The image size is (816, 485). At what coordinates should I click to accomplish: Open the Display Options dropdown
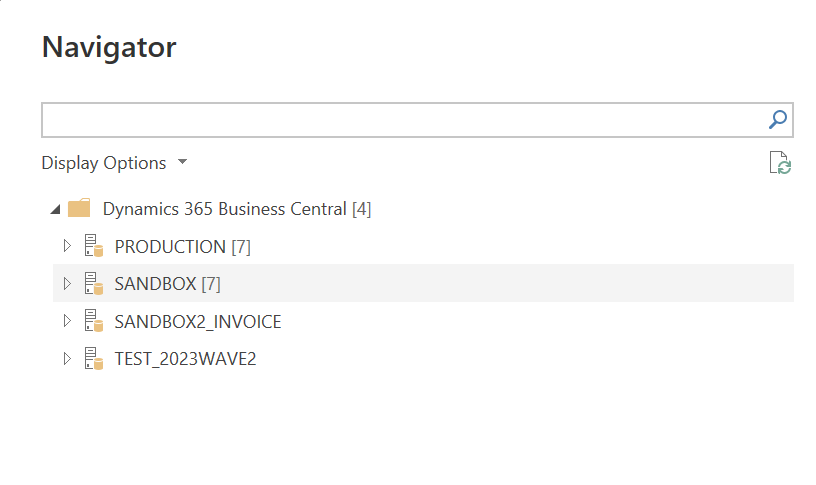click(x=104, y=163)
